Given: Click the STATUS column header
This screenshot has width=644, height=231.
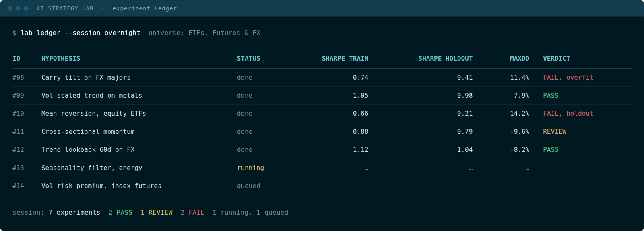Looking at the screenshot, I should (x=248, y=59).
